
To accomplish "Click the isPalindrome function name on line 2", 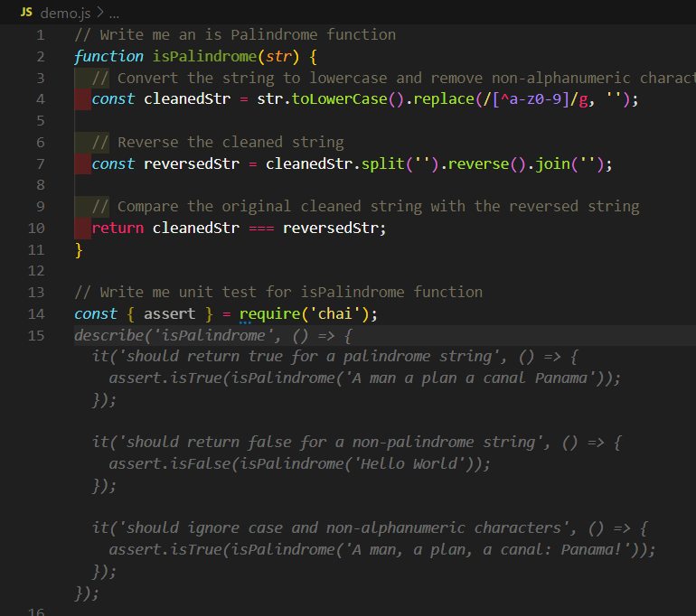I will (204, 57).
